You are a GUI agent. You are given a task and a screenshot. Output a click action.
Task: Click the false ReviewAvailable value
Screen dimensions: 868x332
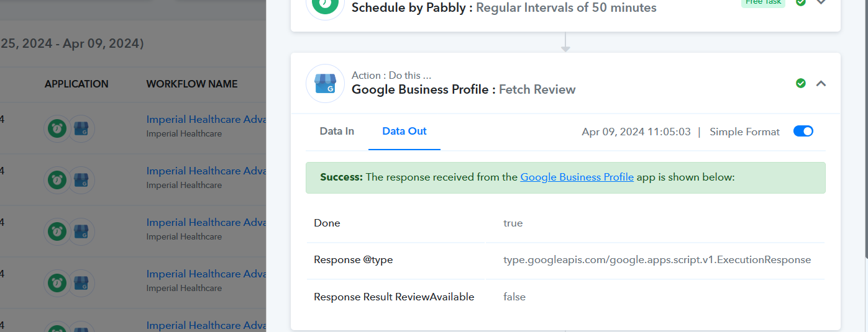click(514, 297)
